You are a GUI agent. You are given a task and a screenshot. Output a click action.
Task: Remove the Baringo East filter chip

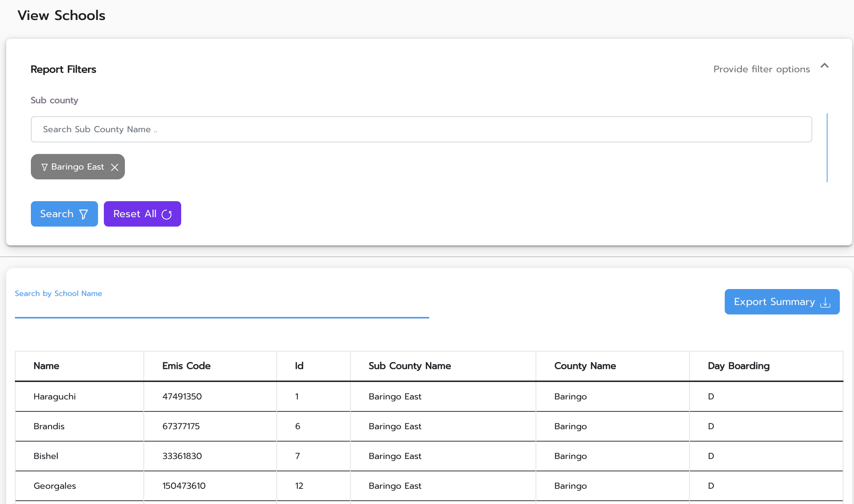[x=115, y=167]
